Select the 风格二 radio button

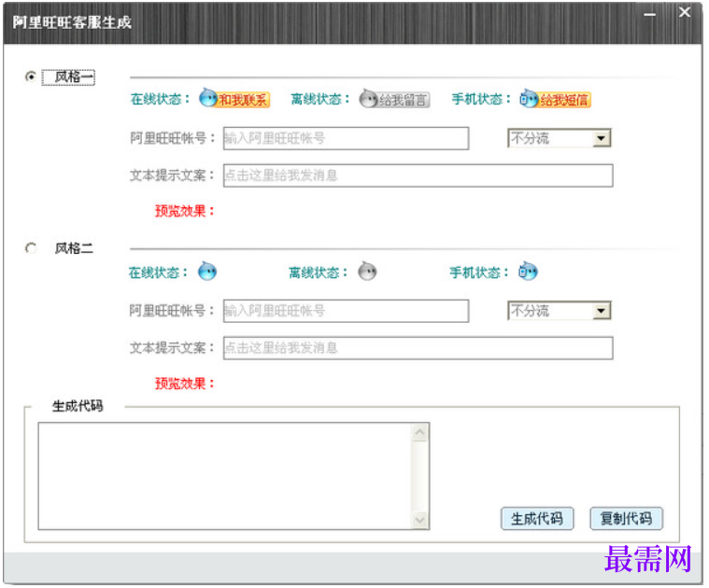click(x=31, y=248)
